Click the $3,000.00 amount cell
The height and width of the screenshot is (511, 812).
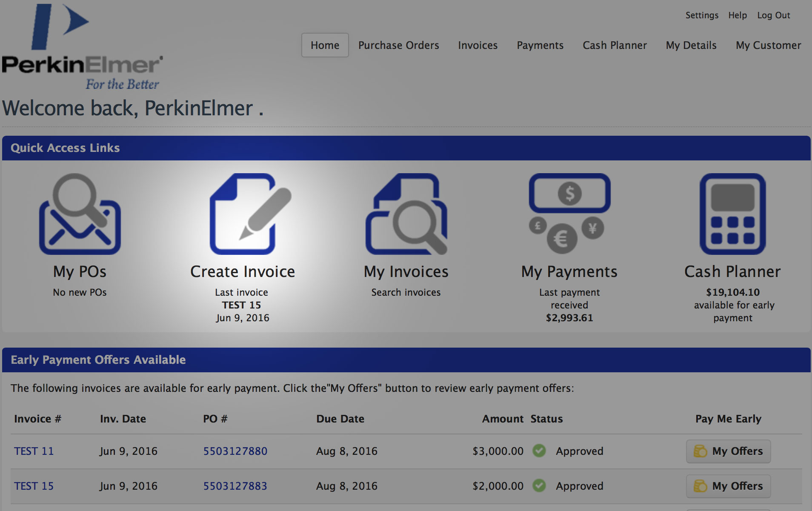tap(498, 451)
